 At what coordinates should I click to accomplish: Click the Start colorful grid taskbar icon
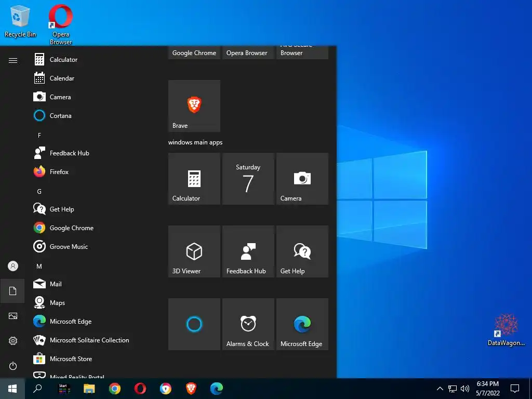pos(64,389)
